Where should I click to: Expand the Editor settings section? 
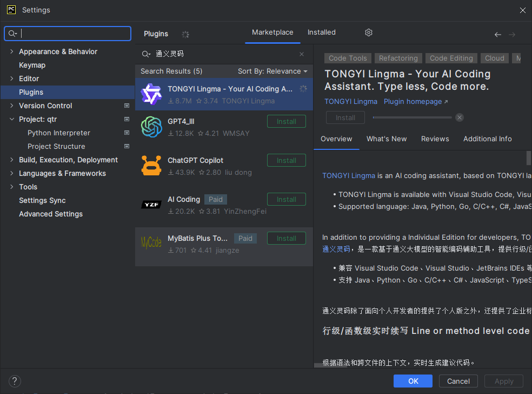pyautogui.click(x=12, y=78)
